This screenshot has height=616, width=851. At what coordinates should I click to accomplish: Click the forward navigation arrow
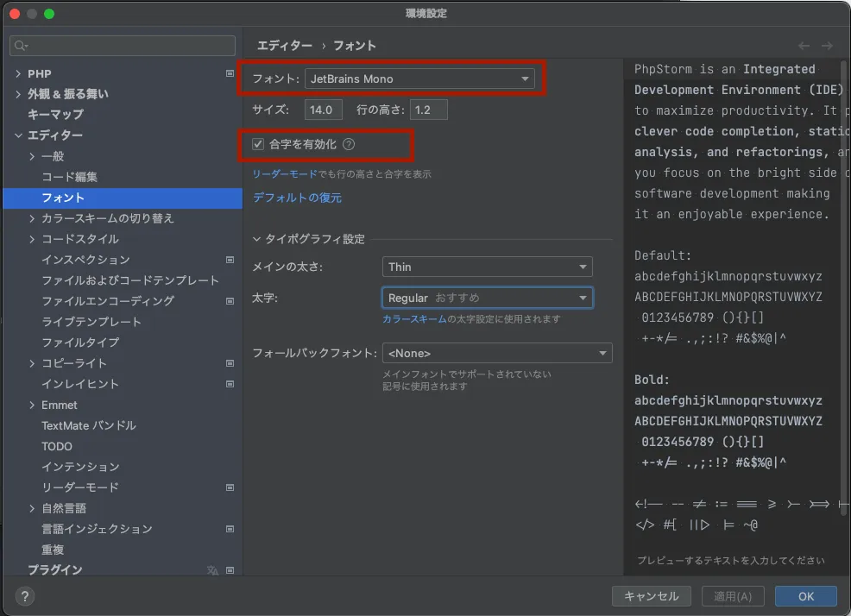click(827, 46)
